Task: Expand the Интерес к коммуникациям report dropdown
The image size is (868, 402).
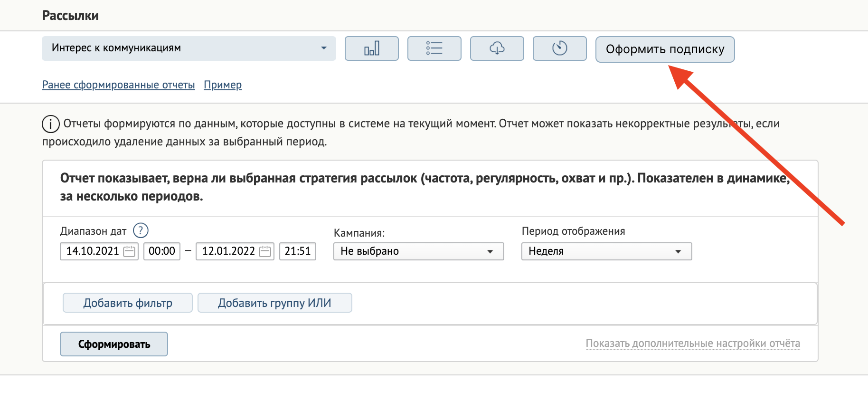Action: tap(189, 48)
